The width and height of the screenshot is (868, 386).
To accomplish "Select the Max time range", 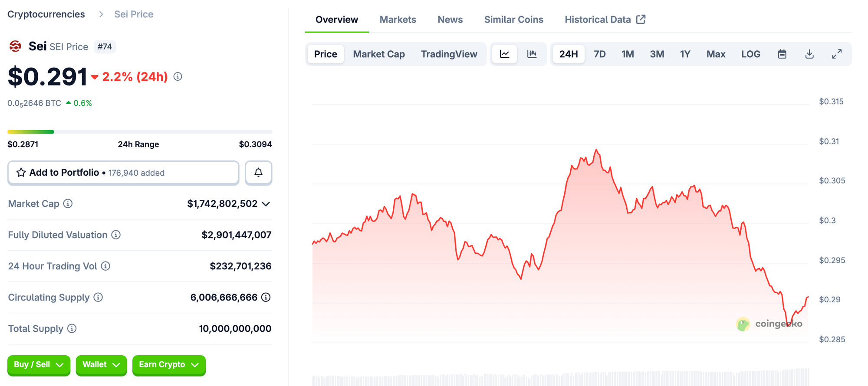I will click(x=716, y=54).
